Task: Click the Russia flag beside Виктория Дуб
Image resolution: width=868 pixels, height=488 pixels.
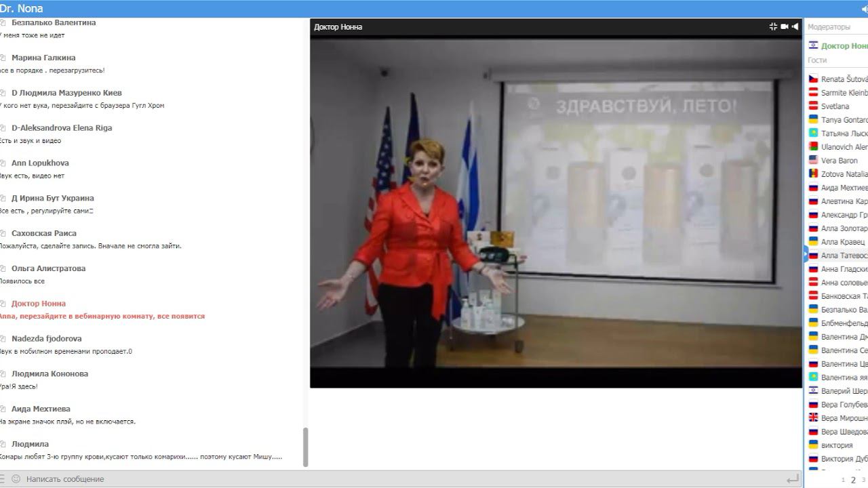Action: pyautogui.click(x=813, y=459)
